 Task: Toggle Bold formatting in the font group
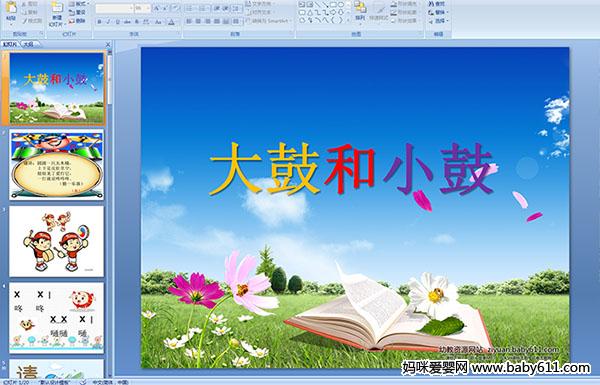click(99, 22)
